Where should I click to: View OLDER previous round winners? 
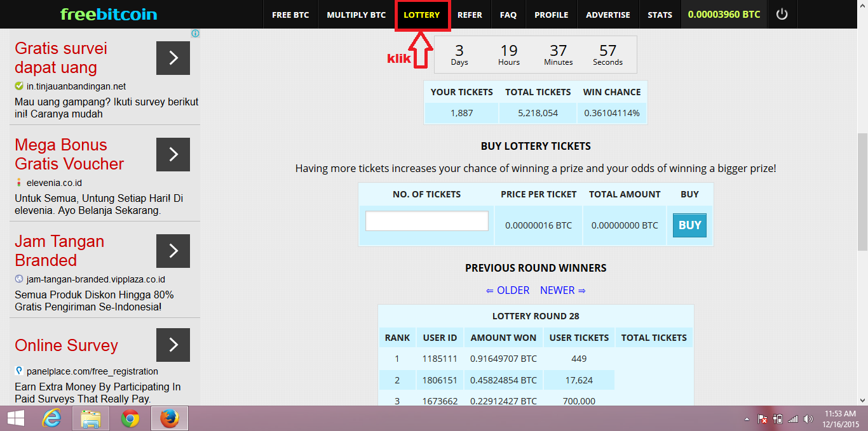coord(510,290)
